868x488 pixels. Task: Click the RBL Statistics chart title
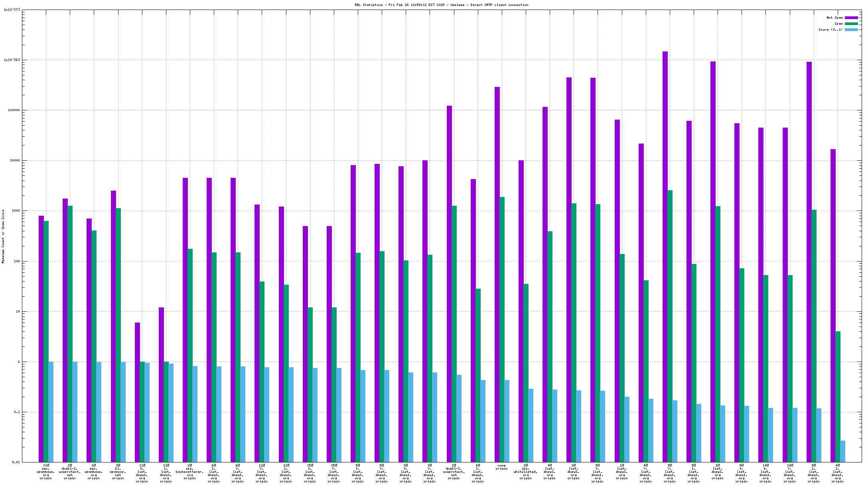coord(441,5)
